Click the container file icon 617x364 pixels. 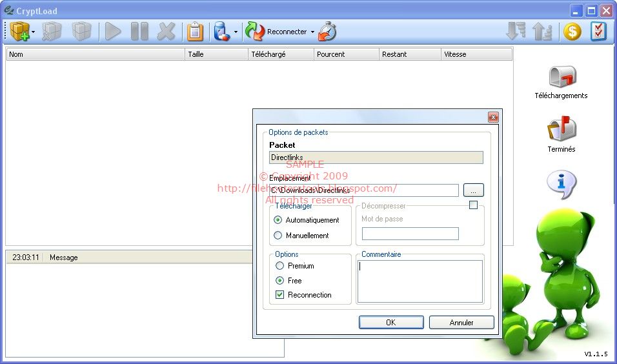(x=222, y=32)
